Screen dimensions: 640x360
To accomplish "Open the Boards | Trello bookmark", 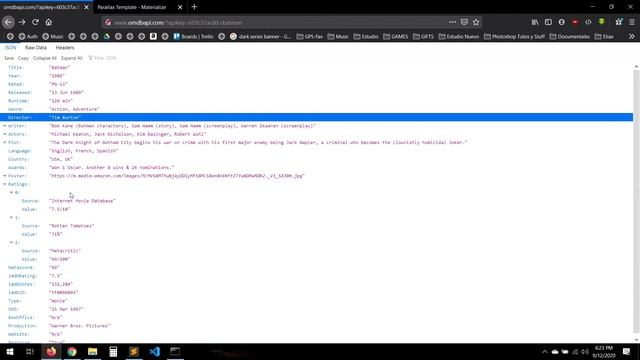I will click(x=193, y=36).
